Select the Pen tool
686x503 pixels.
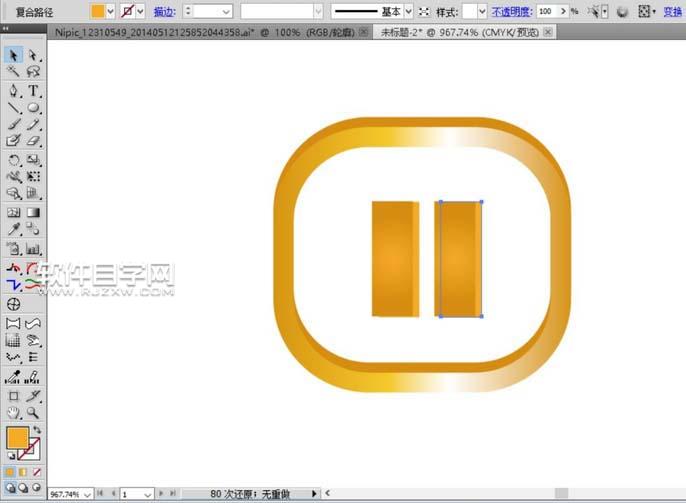14,91
